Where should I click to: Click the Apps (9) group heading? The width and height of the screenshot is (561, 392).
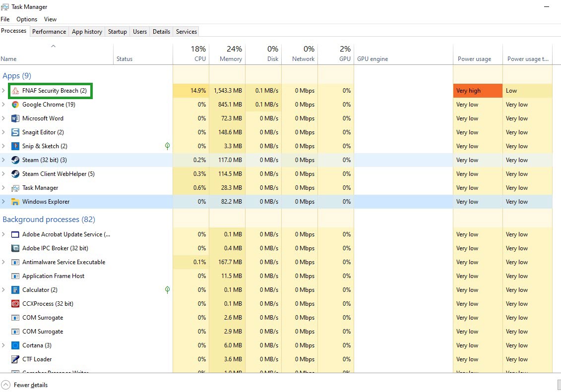(x=17, y=76)
